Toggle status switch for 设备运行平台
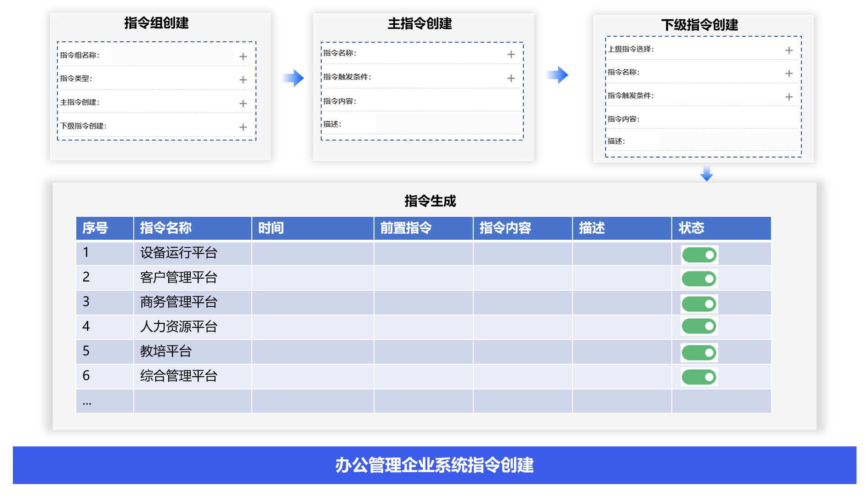868x496 pixels. pos(699,255)
